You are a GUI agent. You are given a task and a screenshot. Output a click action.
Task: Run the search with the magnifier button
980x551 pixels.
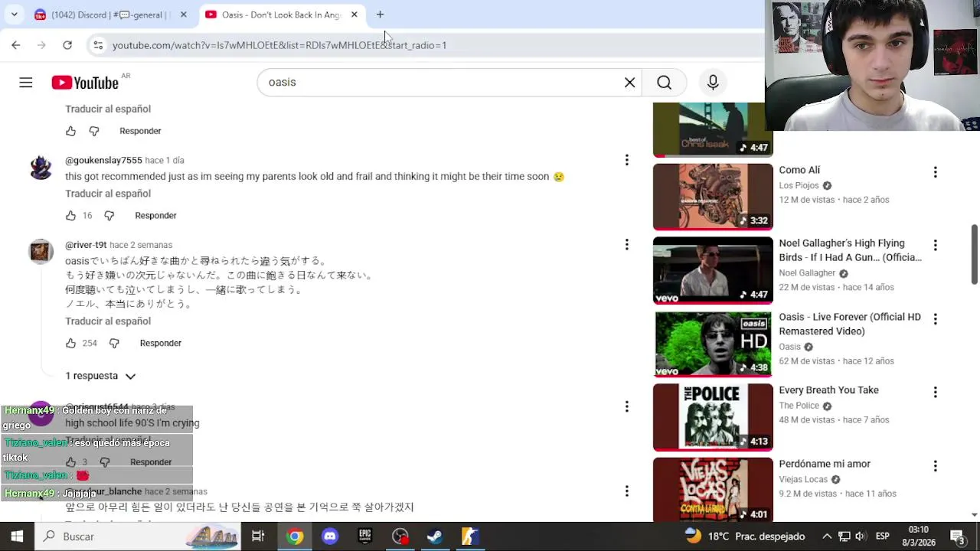pyautogui.click(x=664, y=83)
